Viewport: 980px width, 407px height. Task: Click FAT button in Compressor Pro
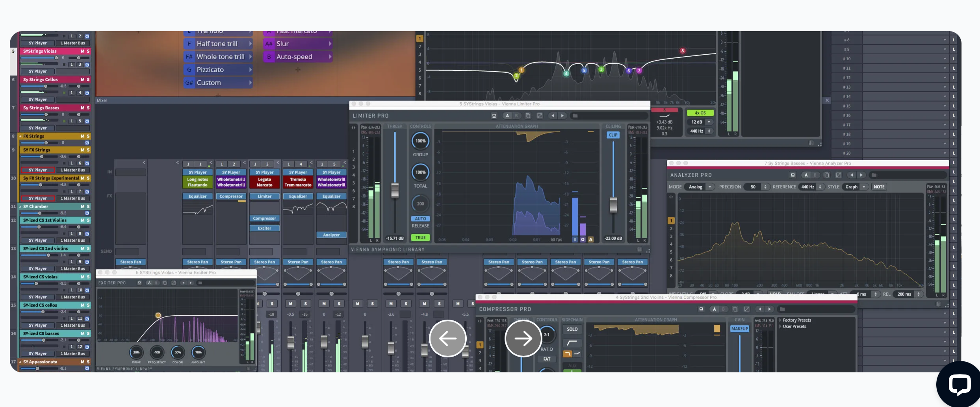point(547,359)
